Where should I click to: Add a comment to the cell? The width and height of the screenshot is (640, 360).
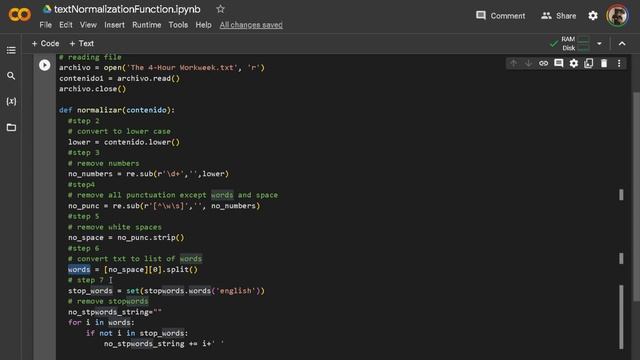[558, 63]
